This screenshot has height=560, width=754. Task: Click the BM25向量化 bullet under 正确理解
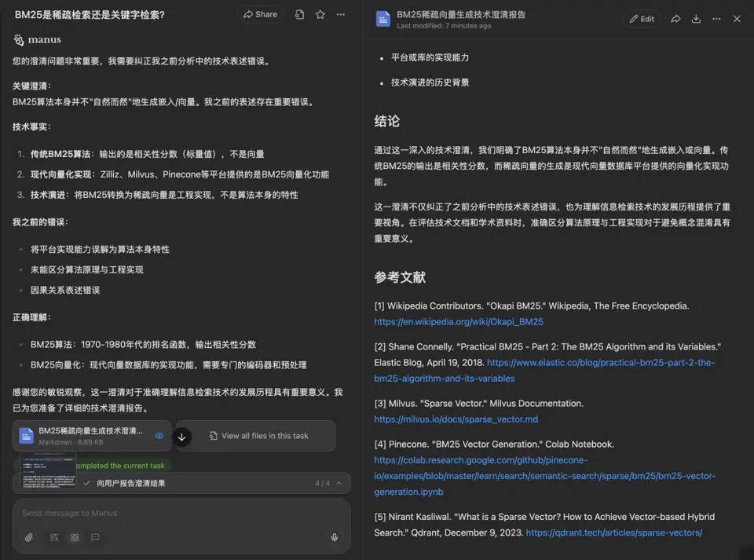coord(169,365)
